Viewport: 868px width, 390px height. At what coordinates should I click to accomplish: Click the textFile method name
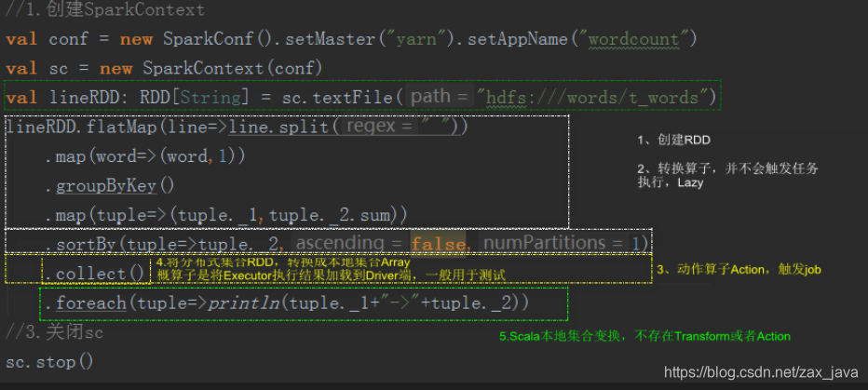[353, 98]
